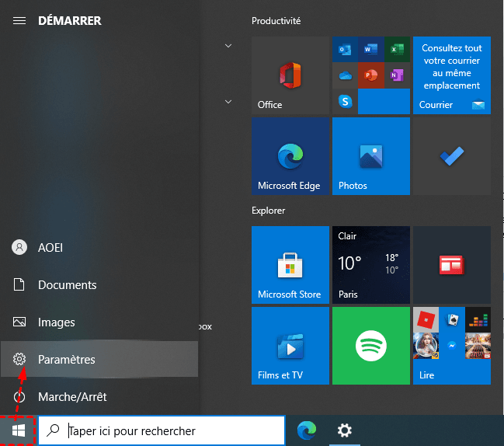Screen dimensions: 504x446
Task: Expand the DÉMARRER hamburger menu
Action: pyautogui.click(x=19, y=20)
